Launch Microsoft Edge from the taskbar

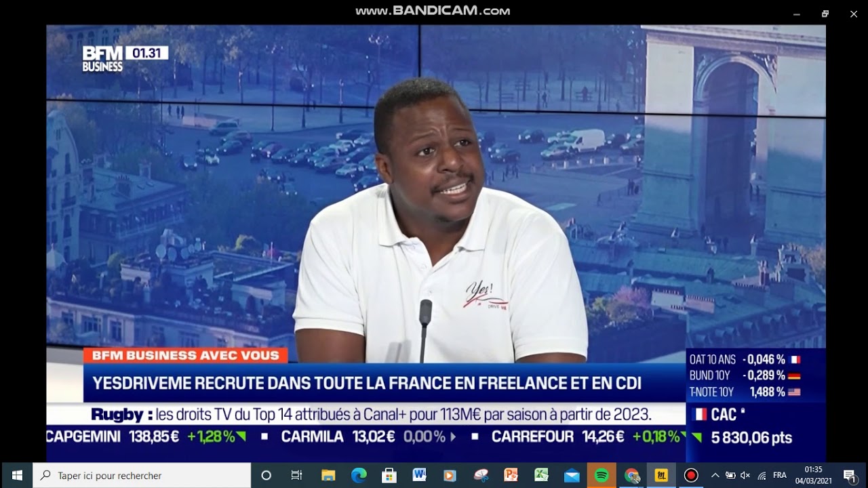tap(359, 475)
